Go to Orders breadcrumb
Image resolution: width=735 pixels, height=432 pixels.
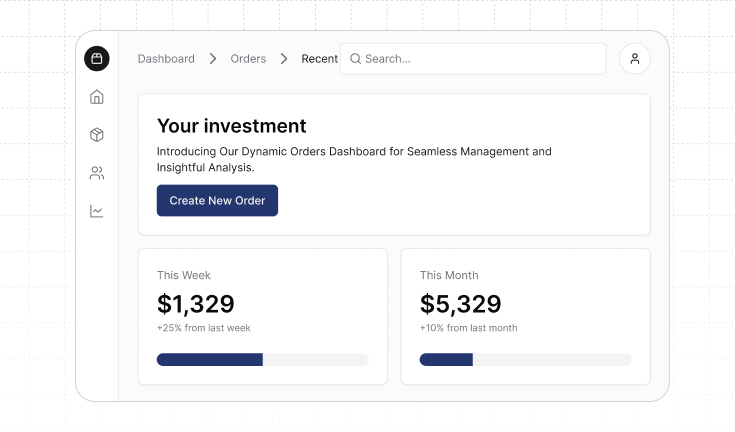[248, 59]
